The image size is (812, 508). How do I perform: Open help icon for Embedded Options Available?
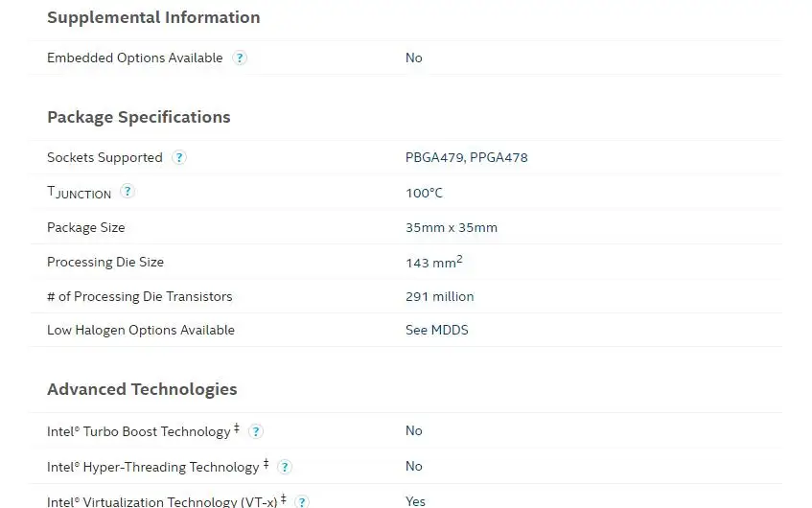(x=240, y=58)
